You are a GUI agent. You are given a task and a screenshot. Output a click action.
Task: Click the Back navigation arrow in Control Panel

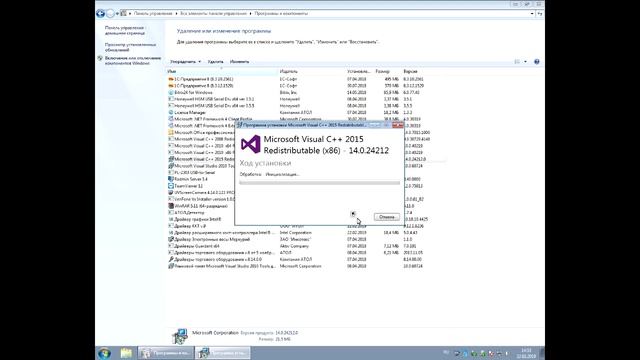coord(100,13)
